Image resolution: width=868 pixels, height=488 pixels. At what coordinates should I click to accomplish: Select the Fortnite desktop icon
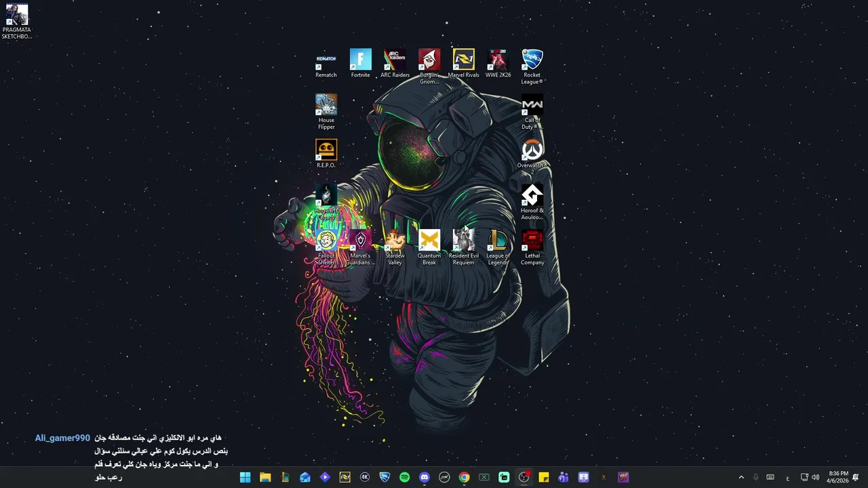coord(361,64)
